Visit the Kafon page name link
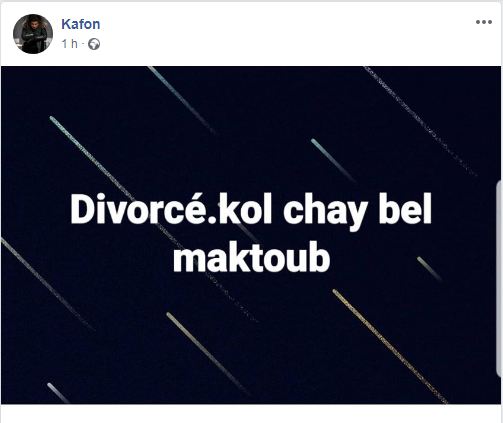The height and width of the screenshot is (423, 503). [81, 24]
